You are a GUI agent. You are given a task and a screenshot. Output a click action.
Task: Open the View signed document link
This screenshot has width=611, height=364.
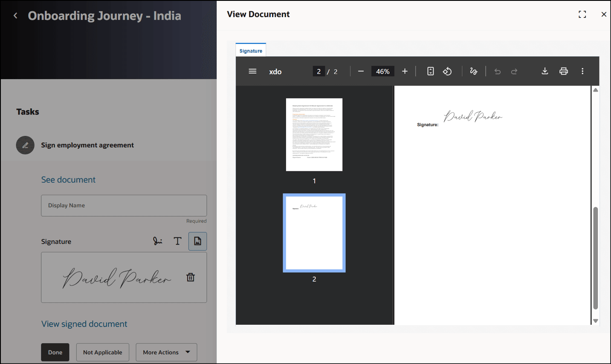click(84, 324)
